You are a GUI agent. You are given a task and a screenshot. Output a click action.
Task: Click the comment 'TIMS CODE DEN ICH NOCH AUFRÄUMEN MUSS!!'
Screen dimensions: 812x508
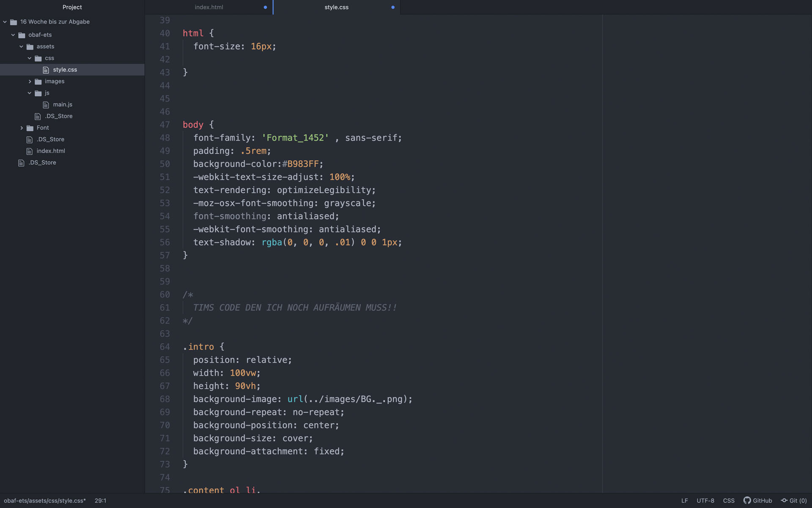(295, 308)
